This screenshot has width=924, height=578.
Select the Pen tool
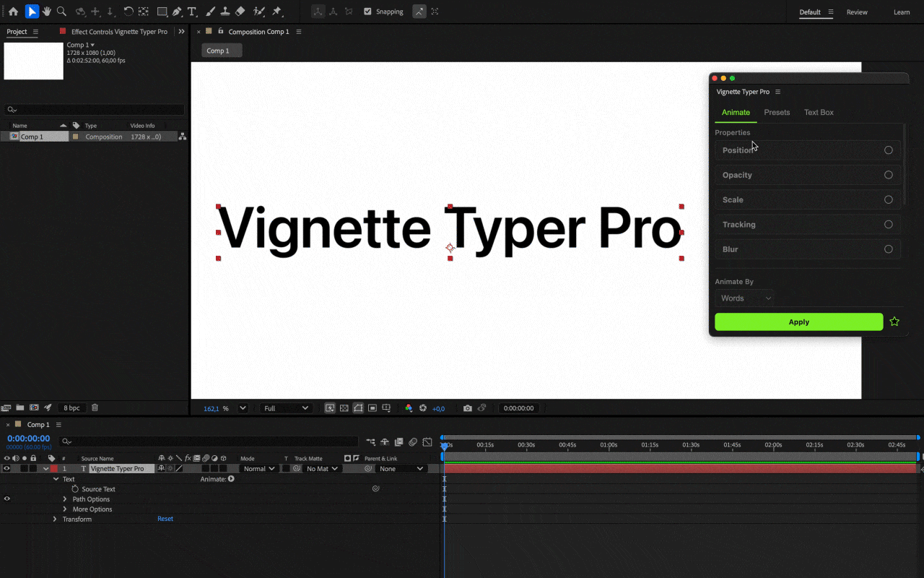pyautogui.click(x=177, y=12)
